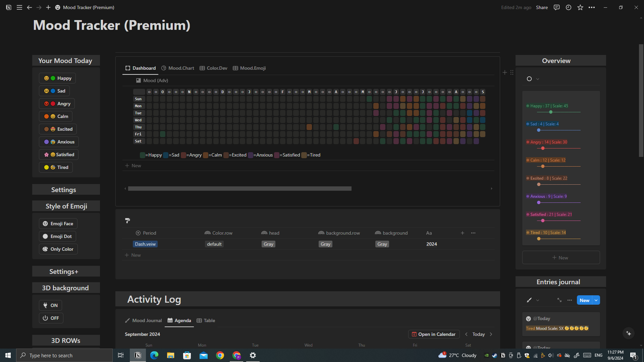Add New item in Overview panel
The image size is (644, 362).
pyautogui.click(x=561, y=258)
